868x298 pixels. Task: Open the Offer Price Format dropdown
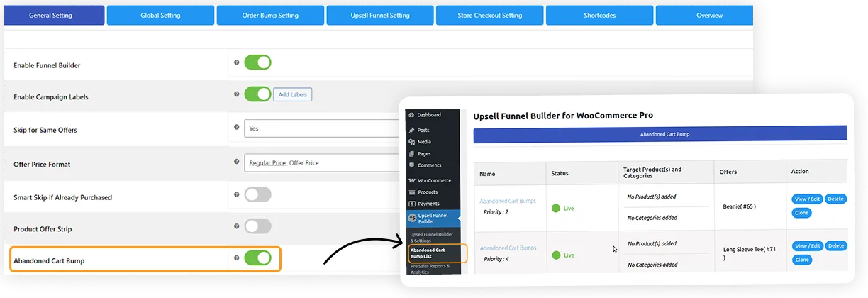(322, 162)
